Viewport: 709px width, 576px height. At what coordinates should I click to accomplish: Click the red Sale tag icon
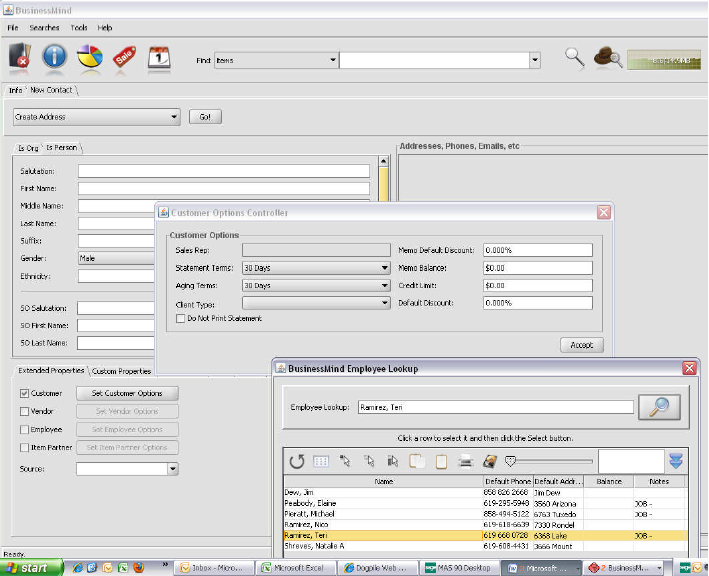124,57
